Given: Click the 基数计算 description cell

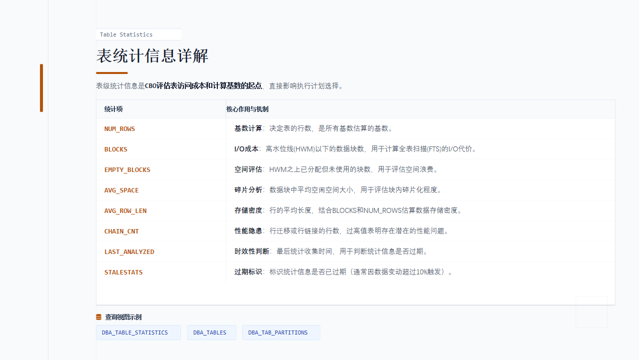Looking at the screenshot, I should pos(420,128).
